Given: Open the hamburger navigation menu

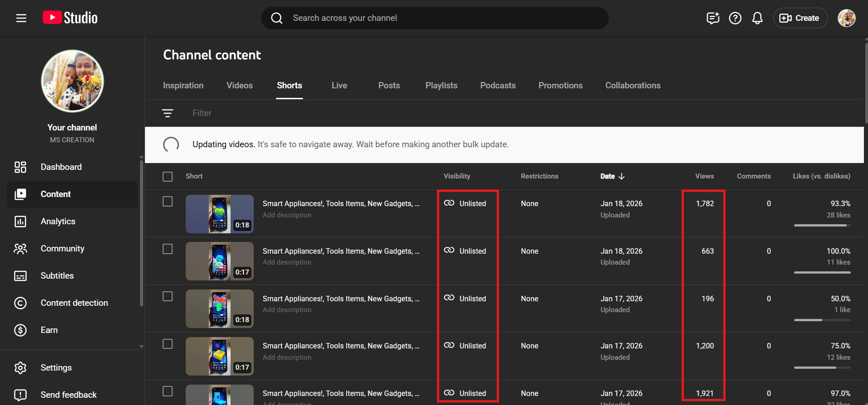Looking at the screenshot, I should (x=21, y=18).
